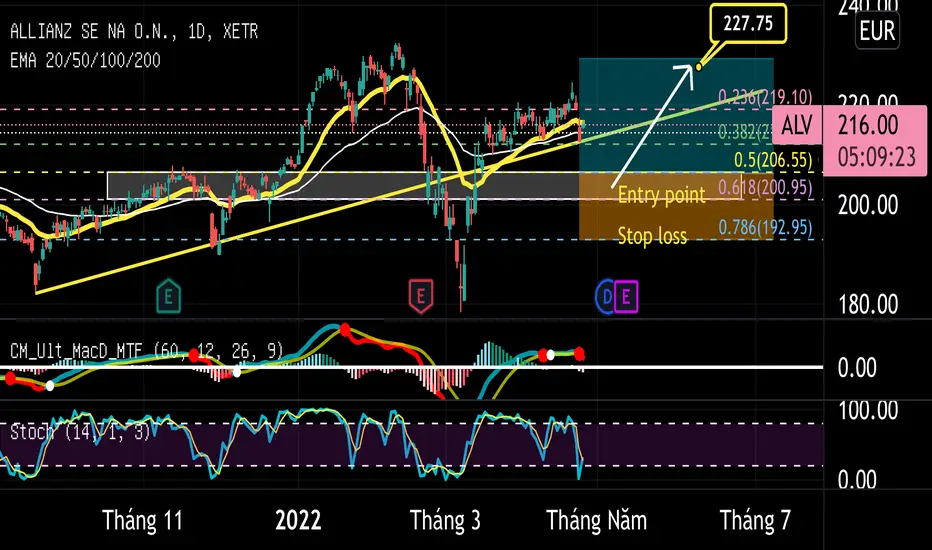
Task: Click the ALV symbol price tag
Action: [797, 125]
